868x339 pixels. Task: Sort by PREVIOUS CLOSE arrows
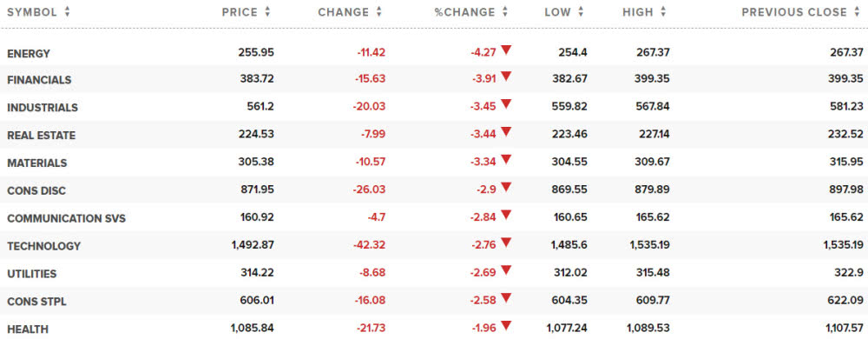857,11
